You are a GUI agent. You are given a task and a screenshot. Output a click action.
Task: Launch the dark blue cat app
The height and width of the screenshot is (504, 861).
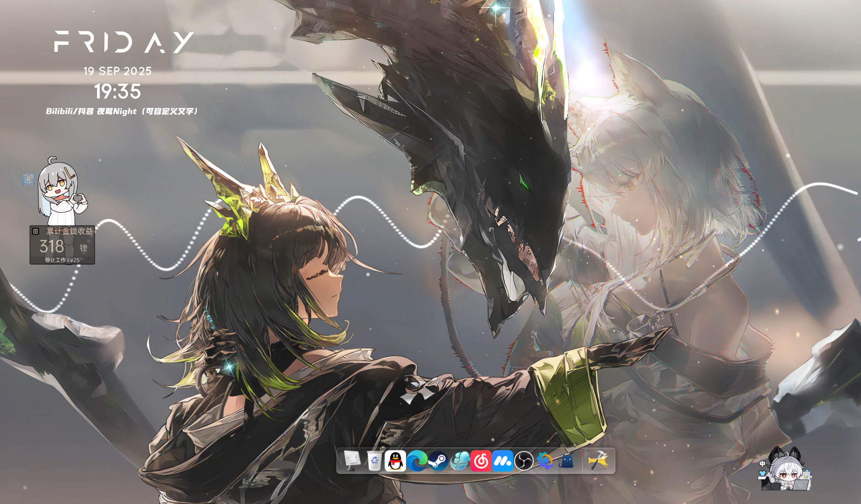point(567,461)
